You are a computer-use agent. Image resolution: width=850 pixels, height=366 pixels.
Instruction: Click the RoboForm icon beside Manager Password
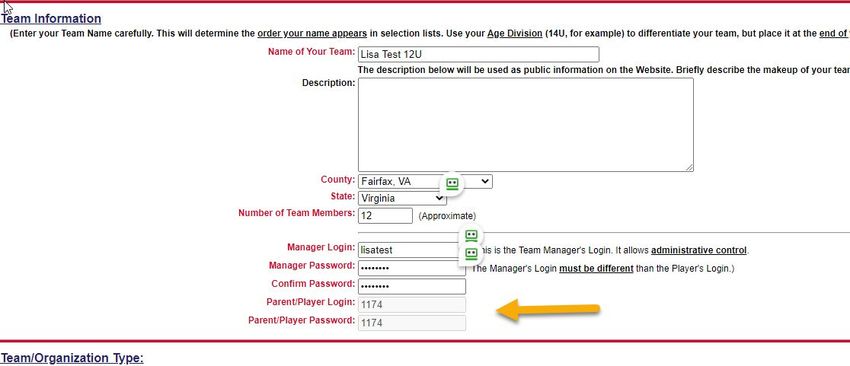click(471, 253)
